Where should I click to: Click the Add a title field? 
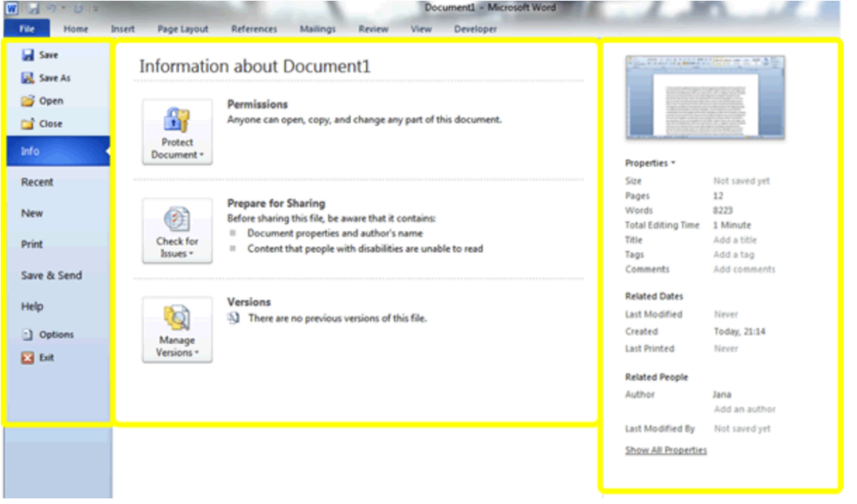(x=735, y=240)
